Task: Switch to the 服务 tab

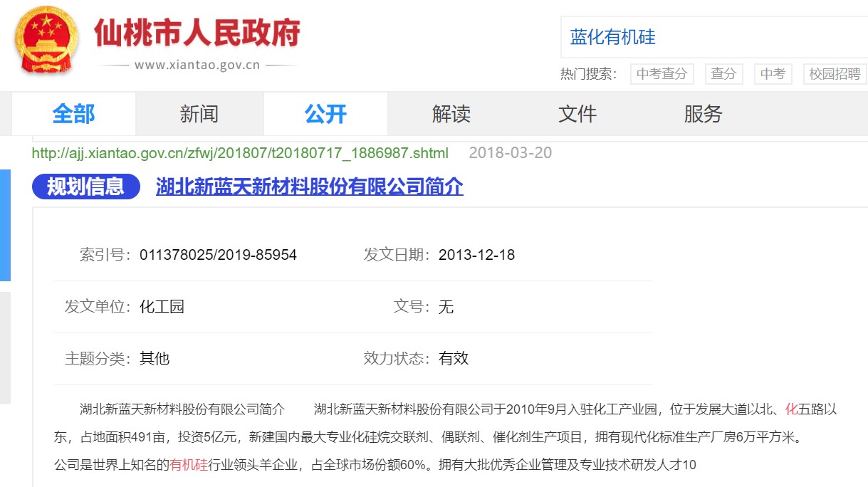Action: click(704, 114)
